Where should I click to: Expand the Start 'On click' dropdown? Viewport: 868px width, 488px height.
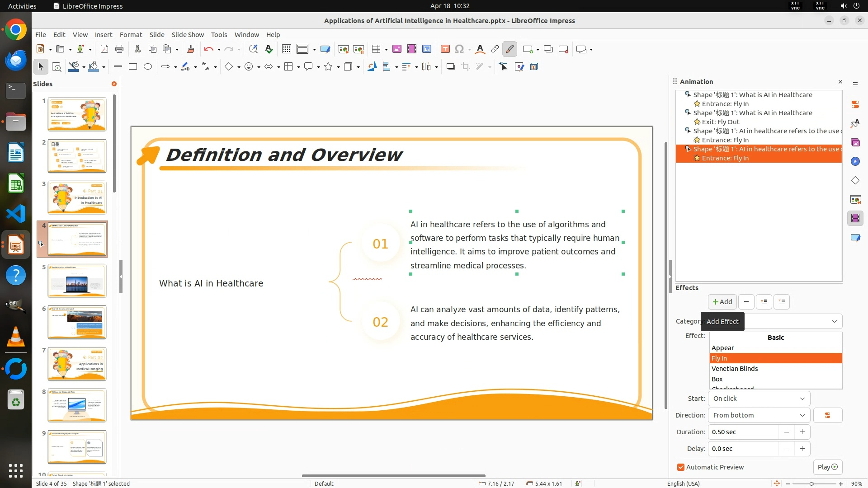coord(759,399)
